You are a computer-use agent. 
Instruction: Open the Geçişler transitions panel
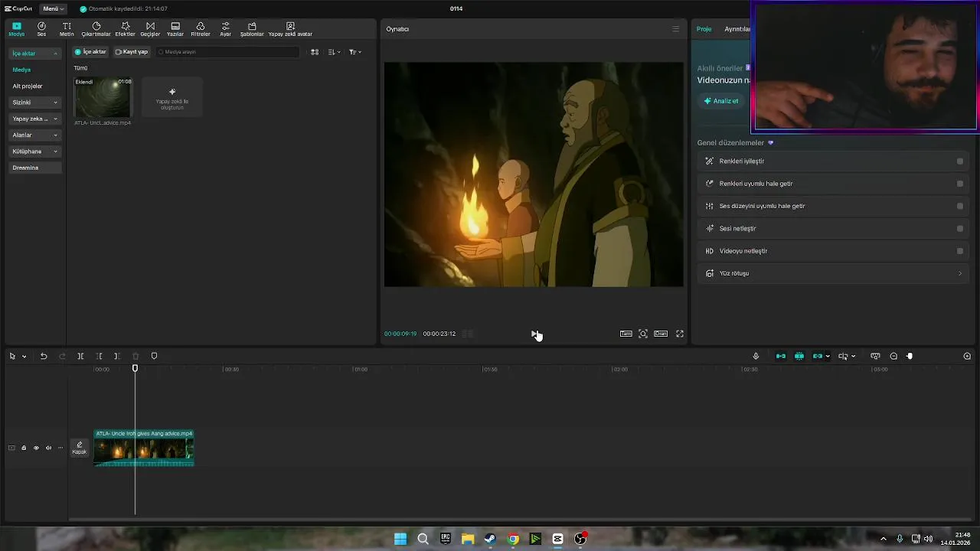pos(150,29)
